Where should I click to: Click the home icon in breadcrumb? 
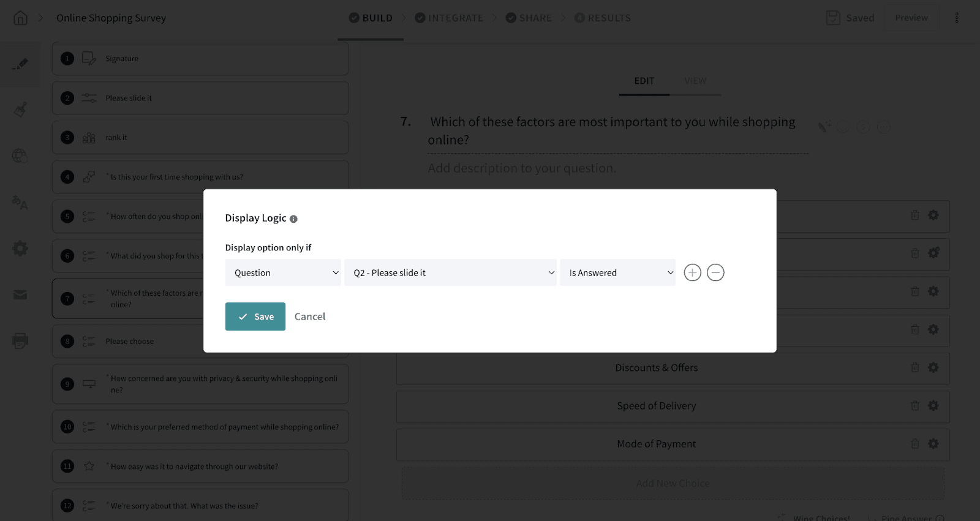(x=20, y=18)
